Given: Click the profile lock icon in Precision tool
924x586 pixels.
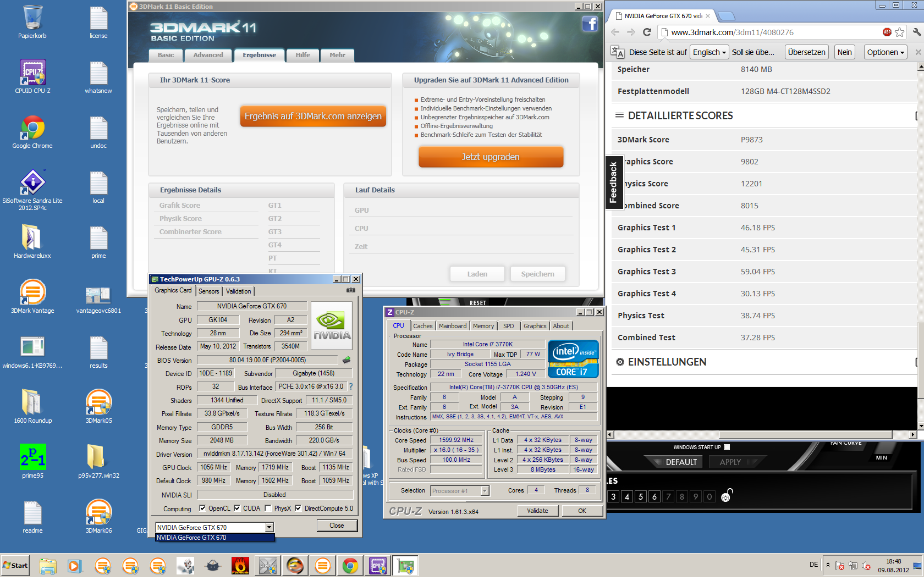Looking at the screenshot, I should point(726,496).
